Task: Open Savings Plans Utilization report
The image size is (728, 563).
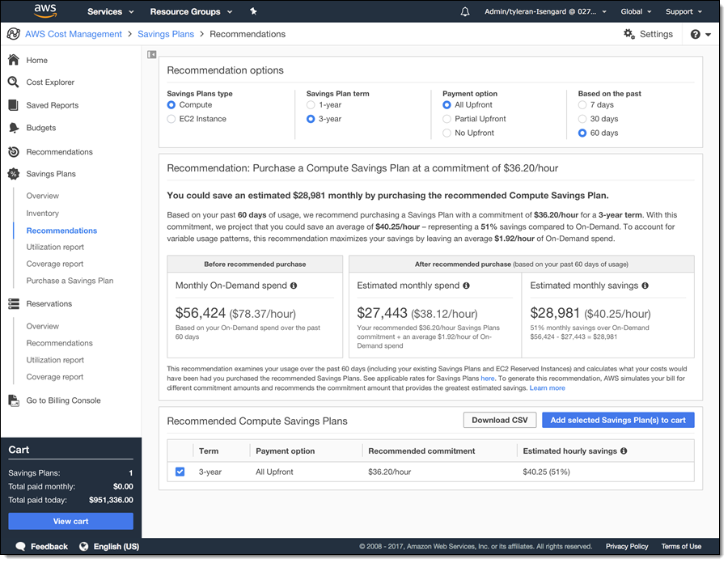Action: tap(55, 247)
